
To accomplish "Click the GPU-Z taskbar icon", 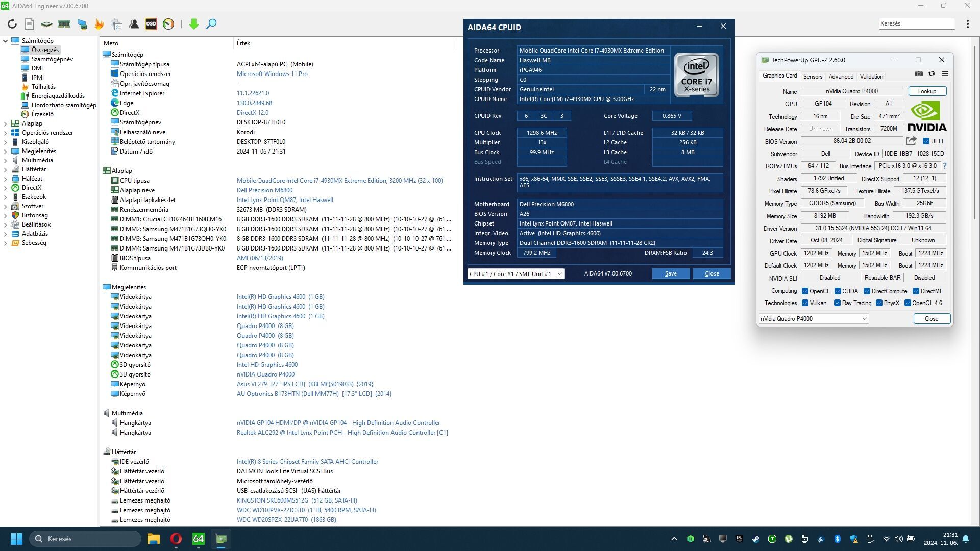I will (x=221, y=539).
